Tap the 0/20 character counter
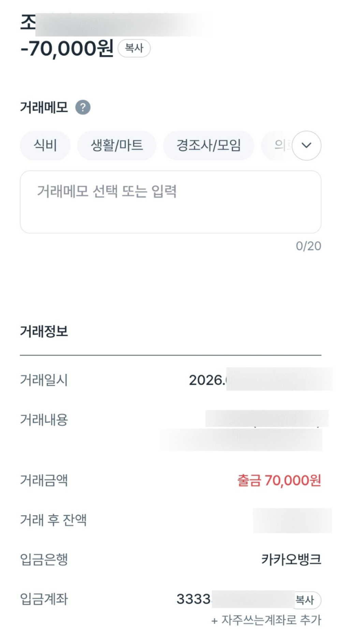Screen dimensions: 341x644 tap(309, 246)
